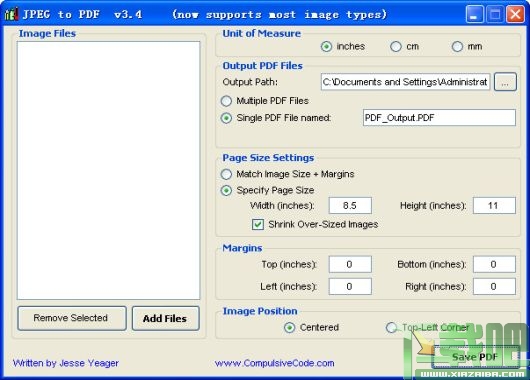The width and height of the screenshot is (530, 380).
Task: Select Top-Left Corner image position
Action: [x=391, y=327]
